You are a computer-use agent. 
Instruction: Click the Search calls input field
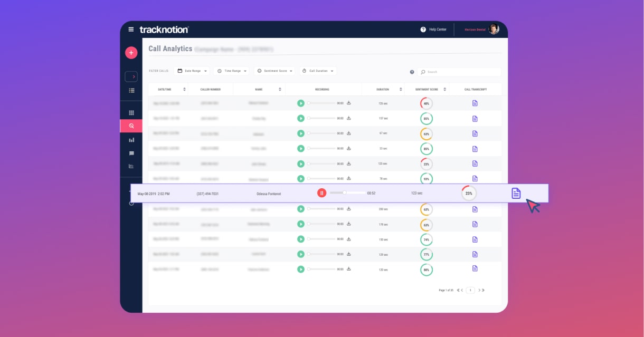tap(459, 72)
